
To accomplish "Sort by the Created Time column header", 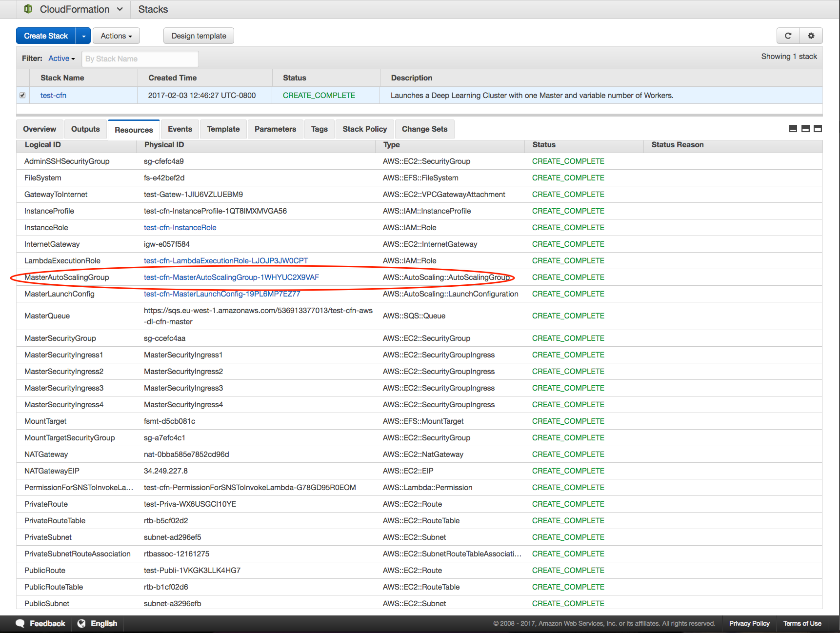I will click(x=173, y=78).
